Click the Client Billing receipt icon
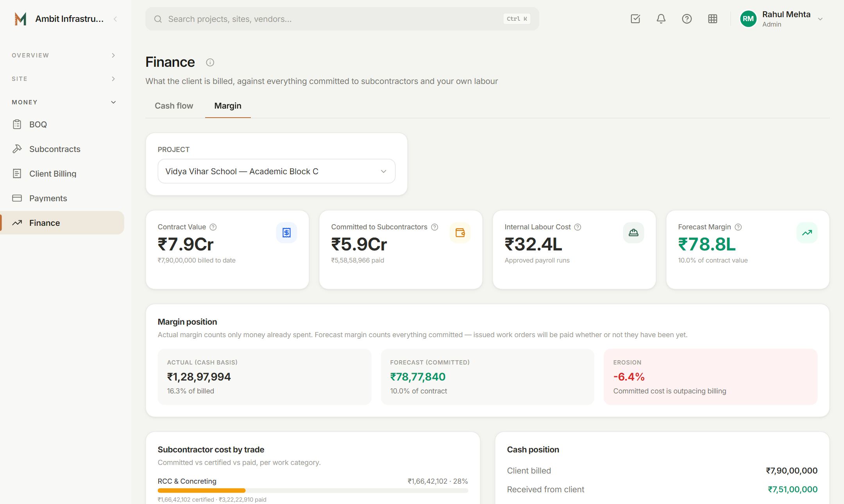 pyautogui.click(x=17, y=173)
